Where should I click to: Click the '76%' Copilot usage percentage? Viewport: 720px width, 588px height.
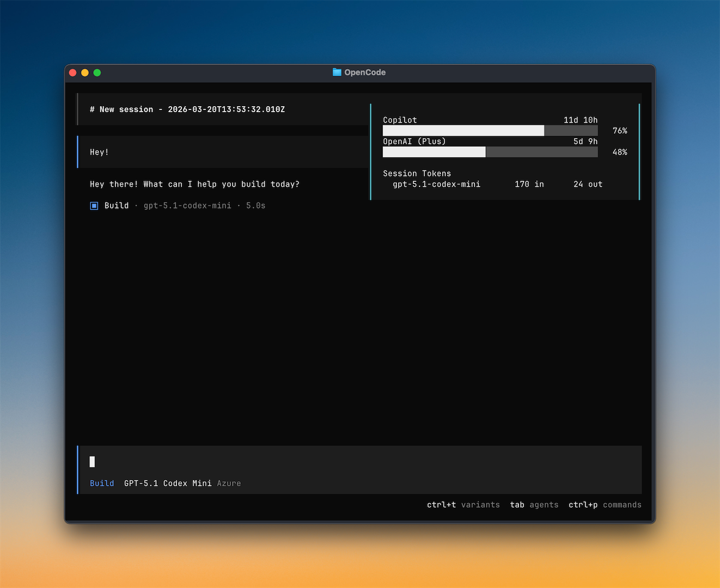[620, 131]
